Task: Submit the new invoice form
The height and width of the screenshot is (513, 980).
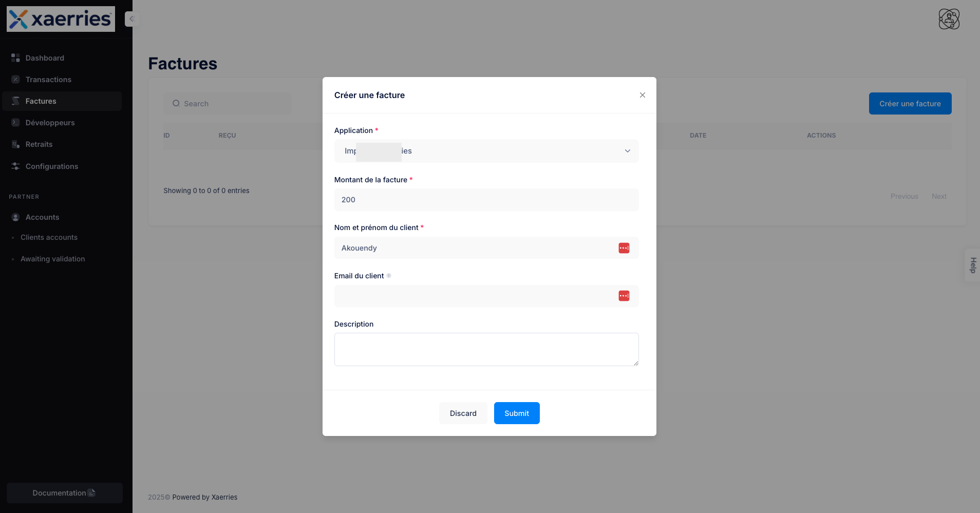Action: (516, 413)
